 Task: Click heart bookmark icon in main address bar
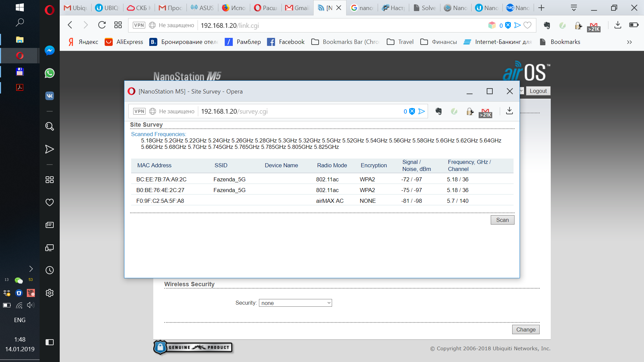[528, 25]
